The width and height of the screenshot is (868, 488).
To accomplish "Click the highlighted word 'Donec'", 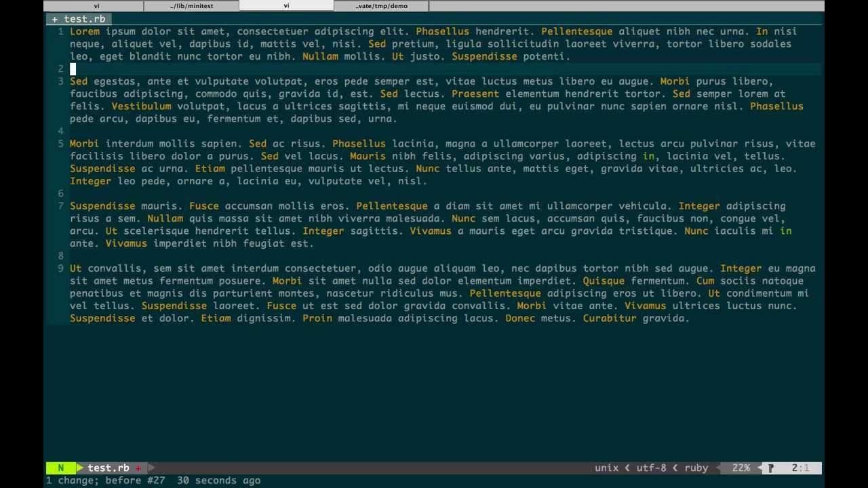I will point(520,319).
